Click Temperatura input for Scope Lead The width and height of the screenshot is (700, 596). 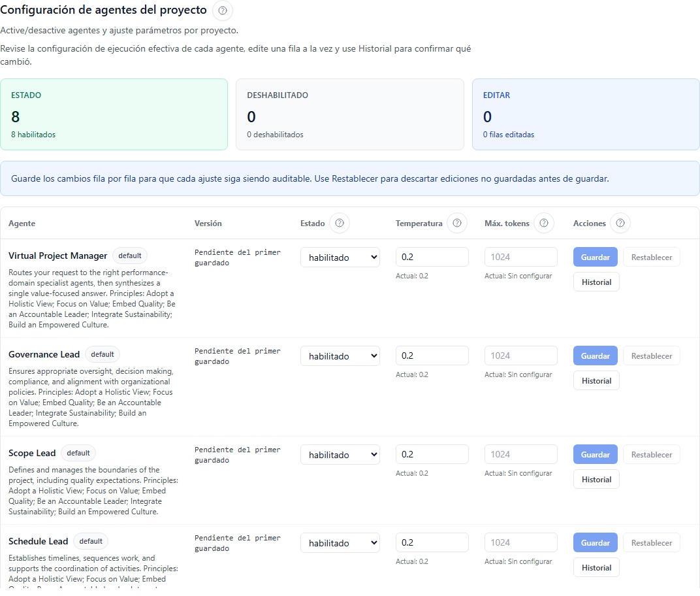pyautogui.click(x=432, y=455)
